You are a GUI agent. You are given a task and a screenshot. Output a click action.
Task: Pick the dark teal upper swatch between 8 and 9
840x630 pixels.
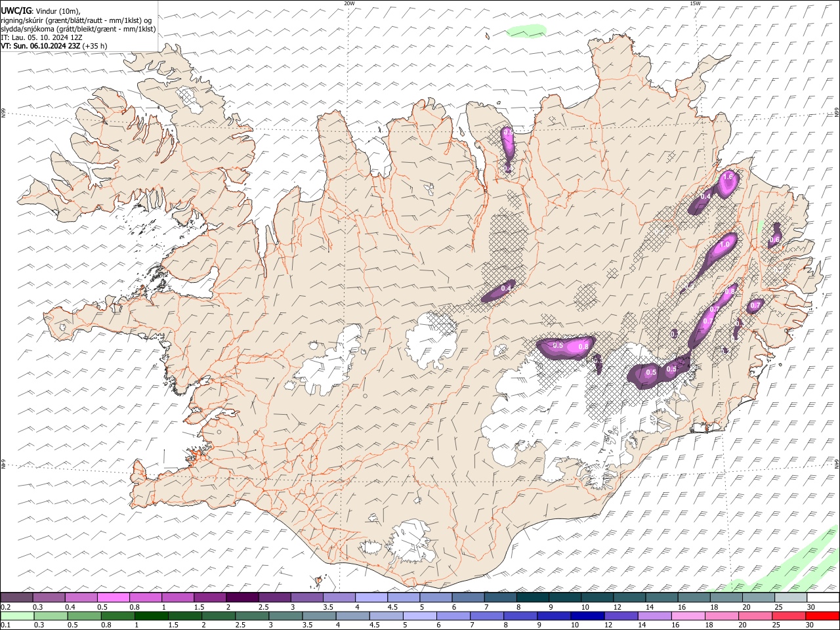(x=532, y=597)
